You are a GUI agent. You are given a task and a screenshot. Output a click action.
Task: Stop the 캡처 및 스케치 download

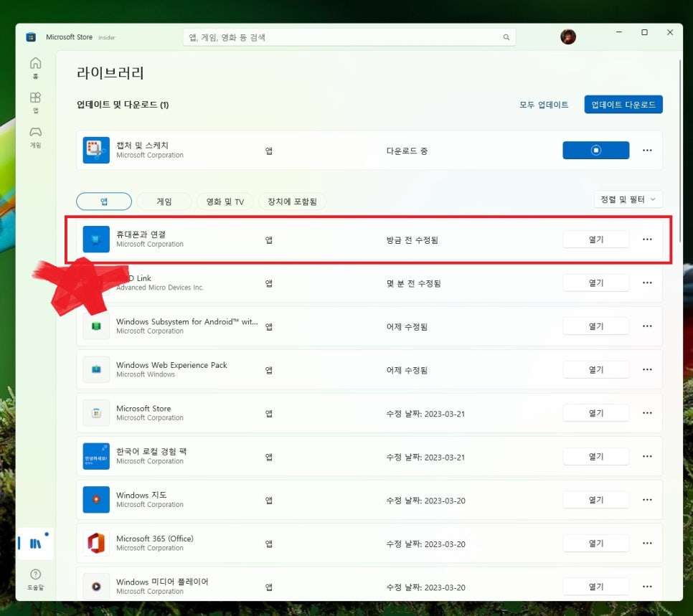click(x=595, y=151)
